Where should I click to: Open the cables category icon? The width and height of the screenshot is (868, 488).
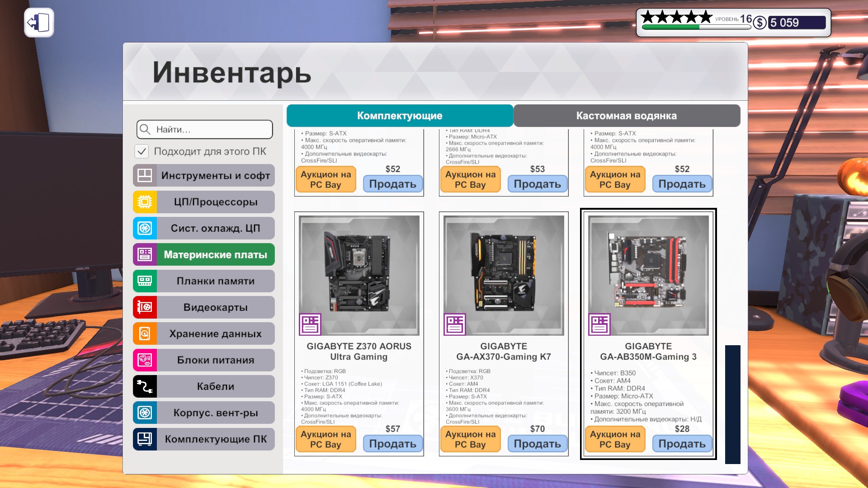tap(145, 386)
